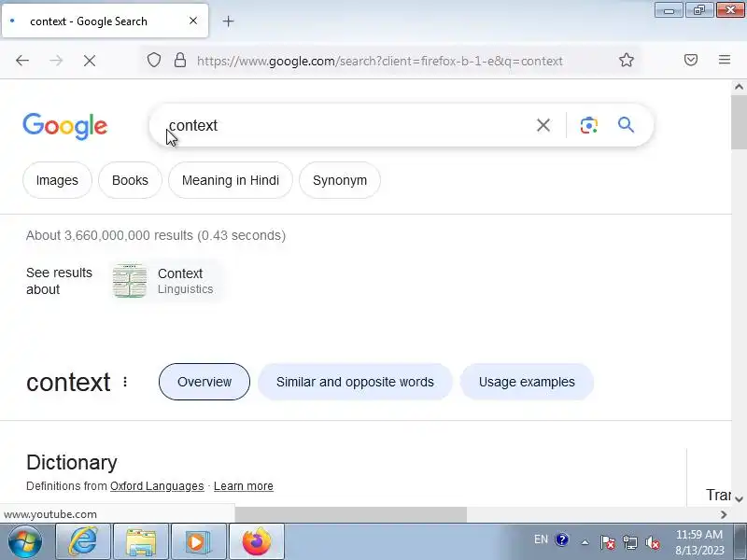747x560 pixels.
Task: Save page to Pocket
Action: click(x=691, y=60)
